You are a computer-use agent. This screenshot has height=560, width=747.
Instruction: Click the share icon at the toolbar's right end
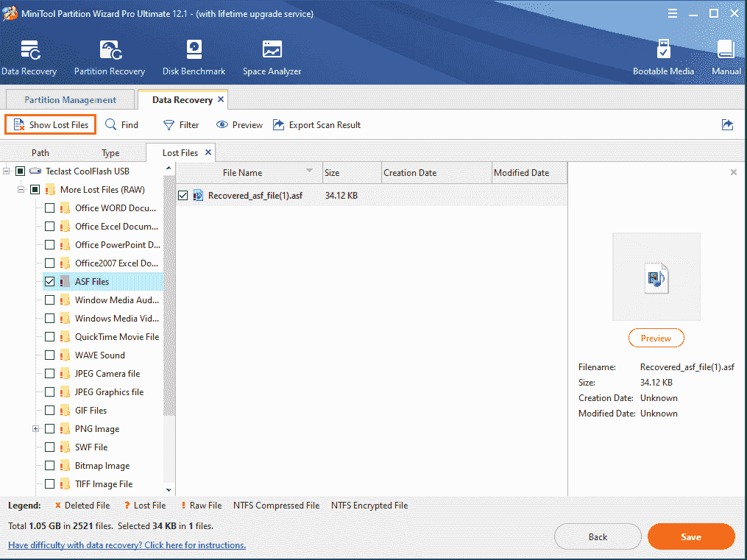click(727, 125)
